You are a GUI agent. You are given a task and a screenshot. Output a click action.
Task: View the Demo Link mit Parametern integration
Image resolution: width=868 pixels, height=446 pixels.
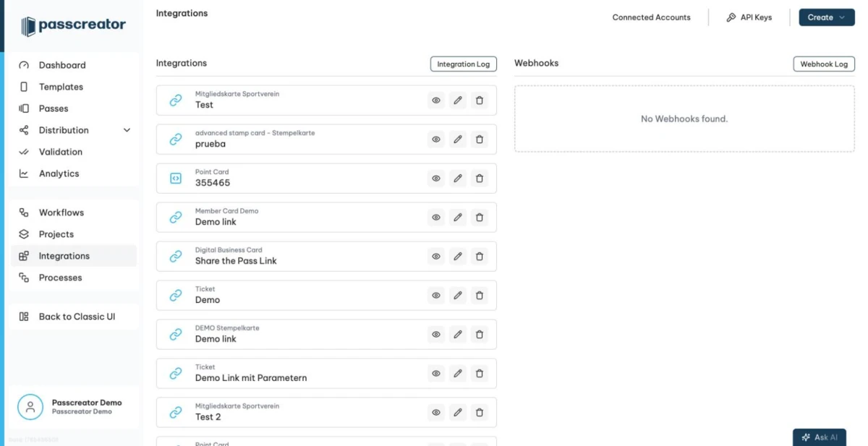click(x=436, y=374)
